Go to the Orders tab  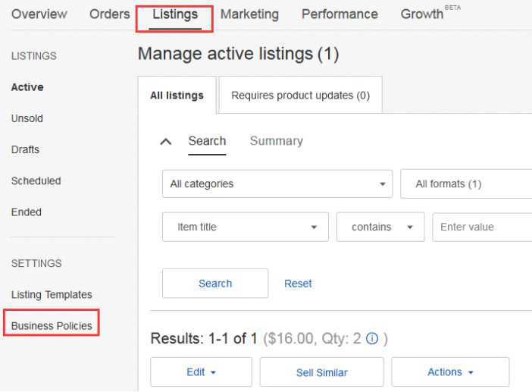[110, 14]
